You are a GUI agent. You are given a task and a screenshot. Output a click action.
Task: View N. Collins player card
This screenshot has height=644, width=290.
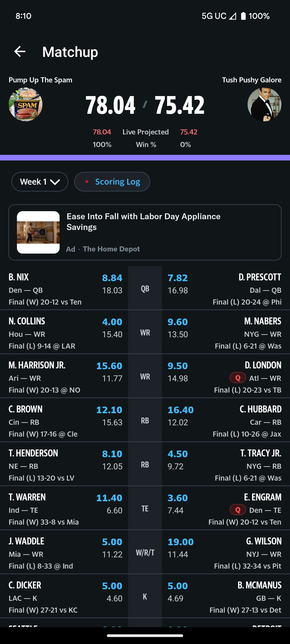click(27, 321)
